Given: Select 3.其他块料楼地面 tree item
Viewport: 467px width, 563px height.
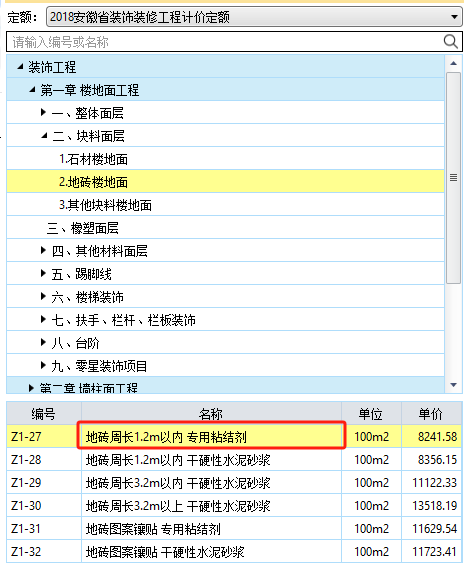Looking at the screenshot, I should [105, 205].
